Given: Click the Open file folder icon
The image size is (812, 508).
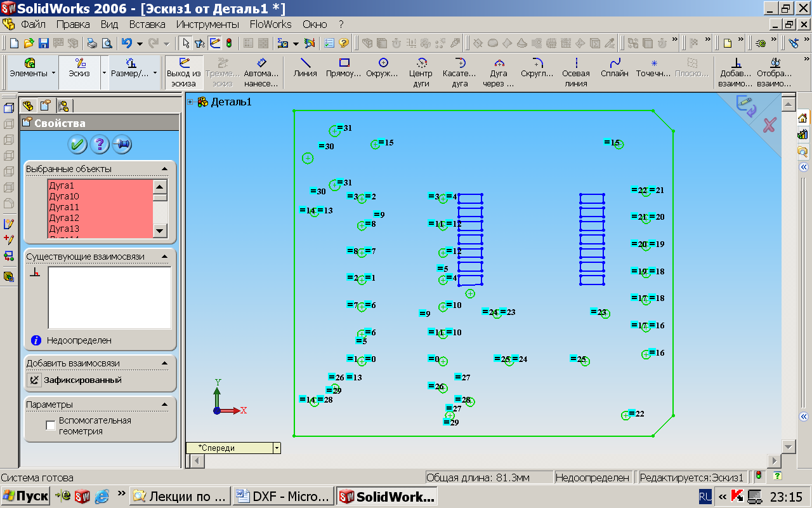Looking at the screenshot, I should tap(29, 43).
